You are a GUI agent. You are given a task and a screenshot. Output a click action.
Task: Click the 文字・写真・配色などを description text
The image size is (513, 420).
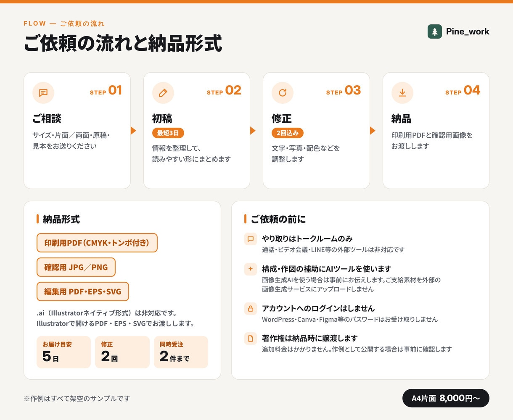pos(306,154)
